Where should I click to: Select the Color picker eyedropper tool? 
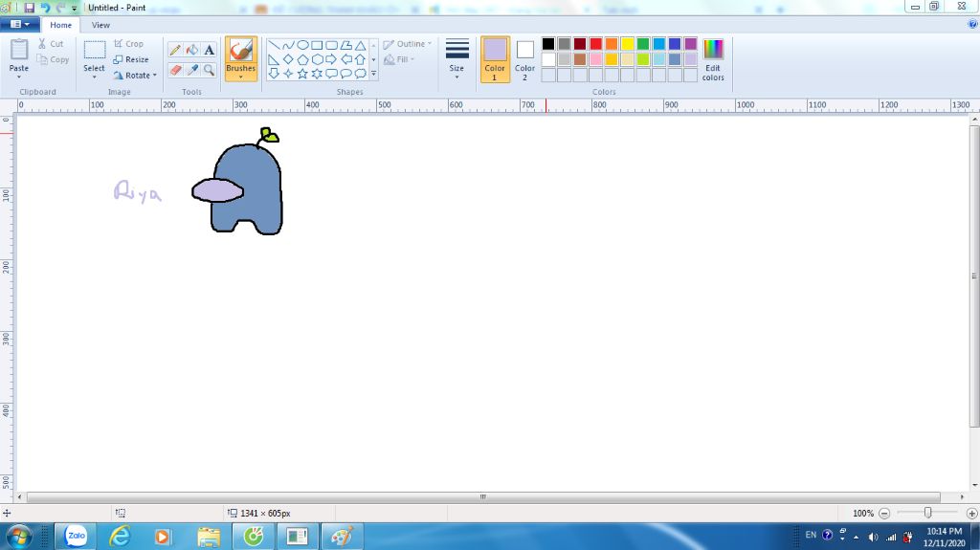tap(192, 70)
